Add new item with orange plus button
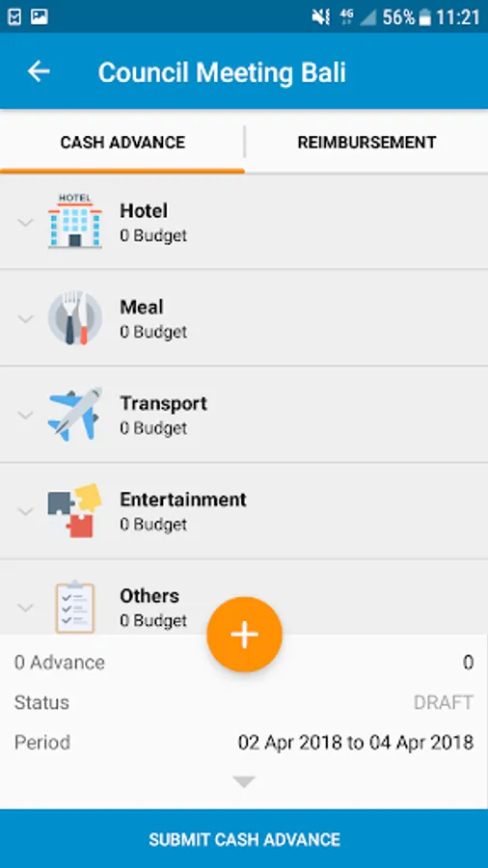The height and width of the screenshot is (868, 488). 245,635
